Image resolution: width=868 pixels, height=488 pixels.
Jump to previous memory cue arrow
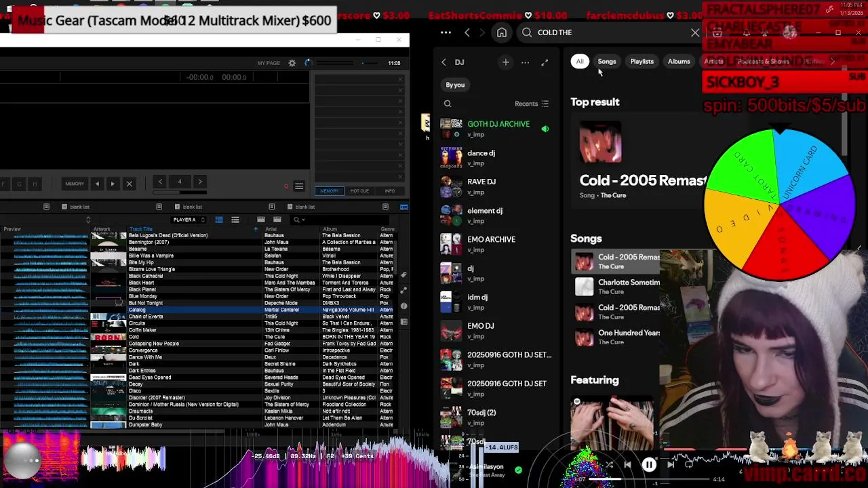point(97,184)
